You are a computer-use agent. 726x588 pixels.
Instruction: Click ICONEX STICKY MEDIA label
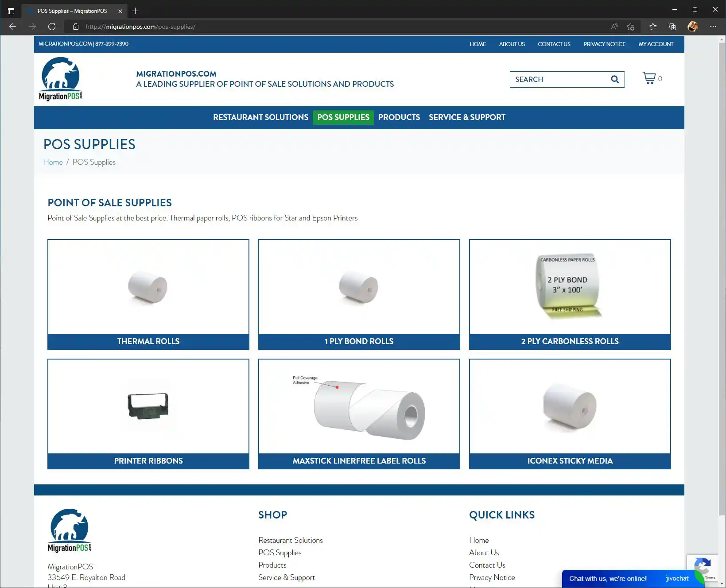(570, 461)
